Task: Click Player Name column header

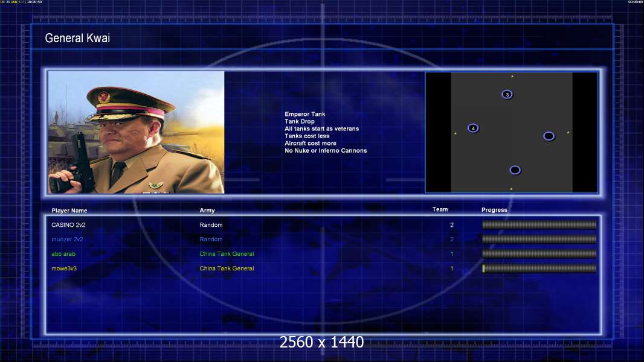Action: [x=69, y=211]
